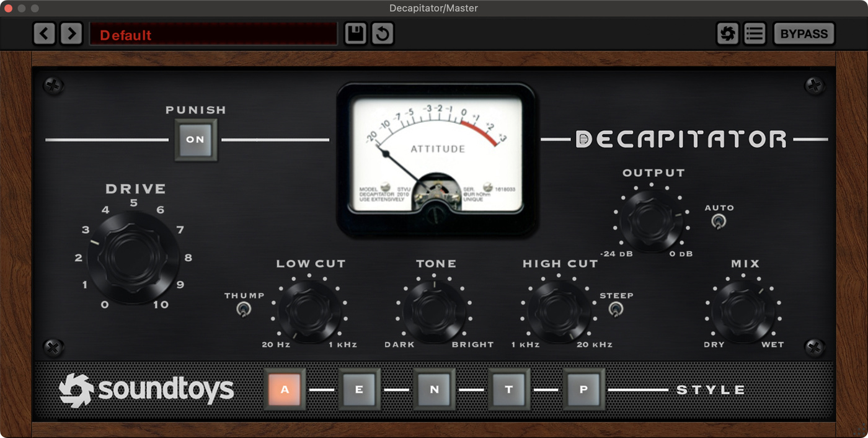Click the TONE label
This screenshot has width=868, height=438.
(x=436, y=264)
